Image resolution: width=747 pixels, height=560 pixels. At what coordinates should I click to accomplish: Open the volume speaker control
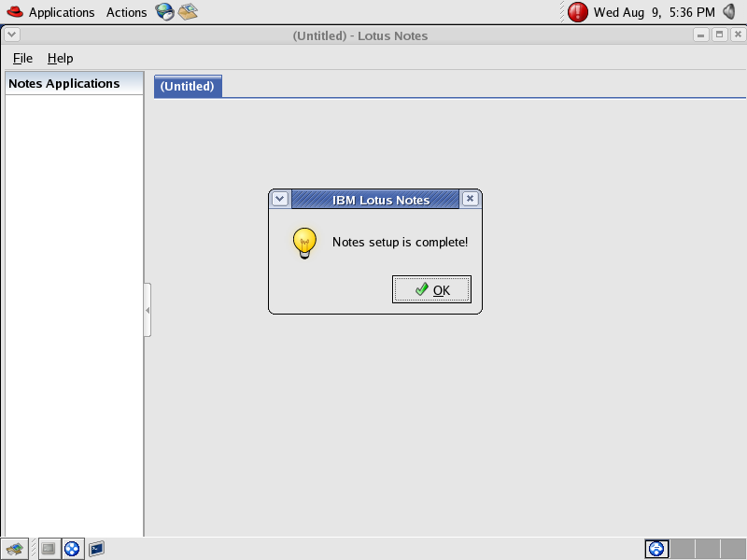click(729, 11)
